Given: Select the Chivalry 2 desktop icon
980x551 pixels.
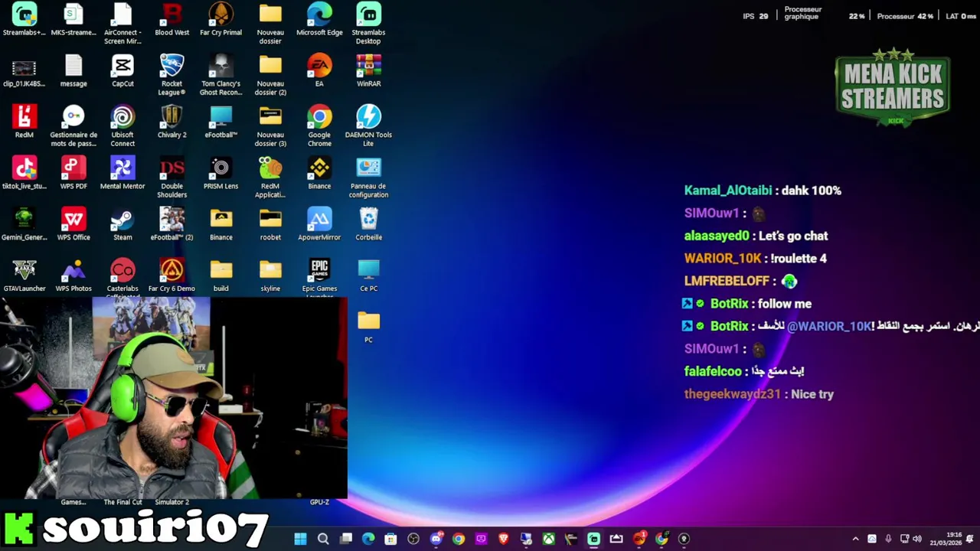Looking at the screenshot, I should coord(171,122).
